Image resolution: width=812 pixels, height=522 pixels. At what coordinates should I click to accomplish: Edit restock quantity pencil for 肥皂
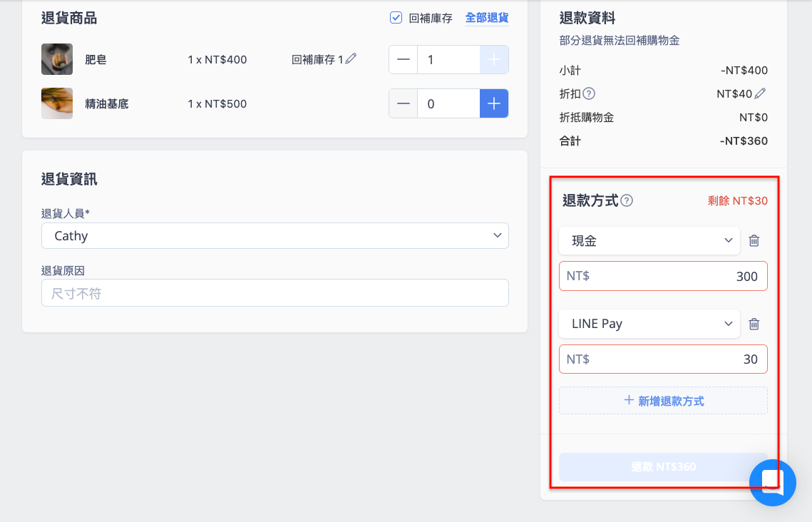tap(351, 58)
